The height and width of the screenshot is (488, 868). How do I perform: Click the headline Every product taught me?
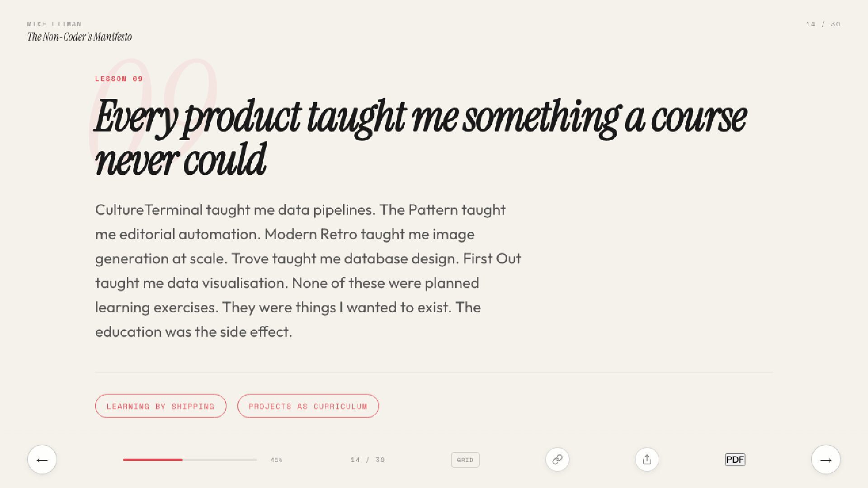coord(420,138)
